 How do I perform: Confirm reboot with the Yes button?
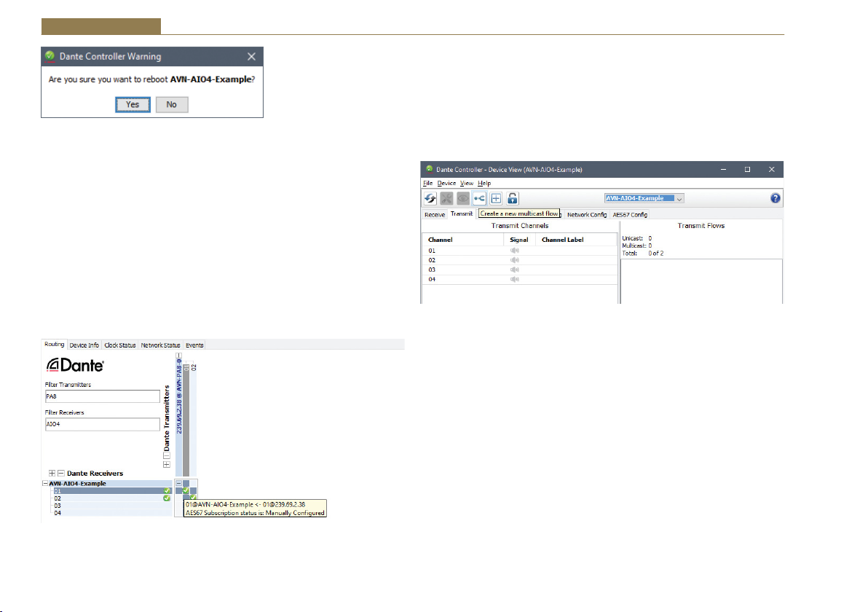click(x=133, y=105)
